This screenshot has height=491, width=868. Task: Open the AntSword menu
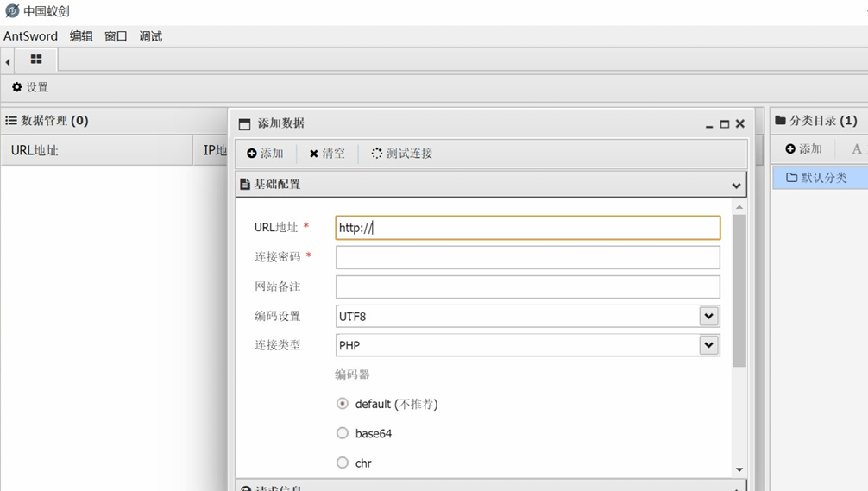30,36
